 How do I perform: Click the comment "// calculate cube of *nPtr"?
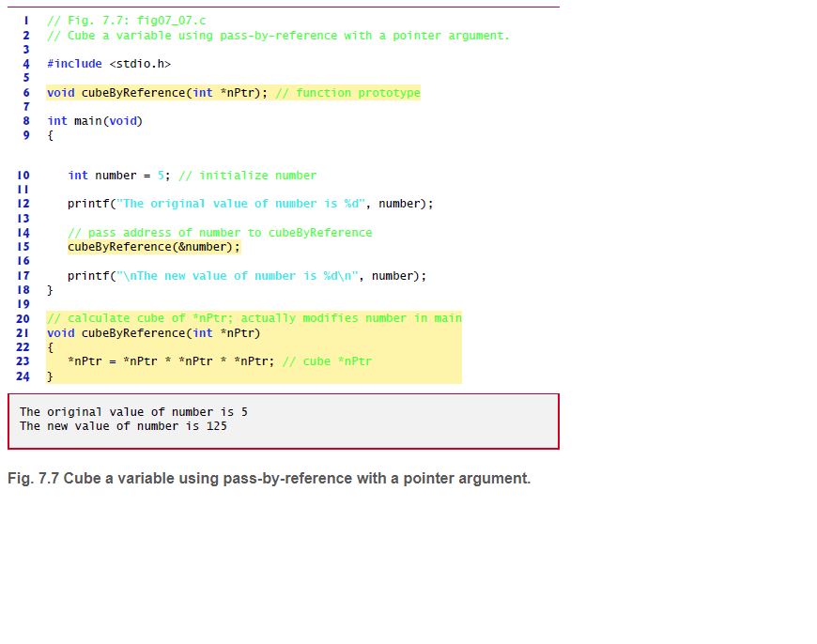[x=140, y=318]
